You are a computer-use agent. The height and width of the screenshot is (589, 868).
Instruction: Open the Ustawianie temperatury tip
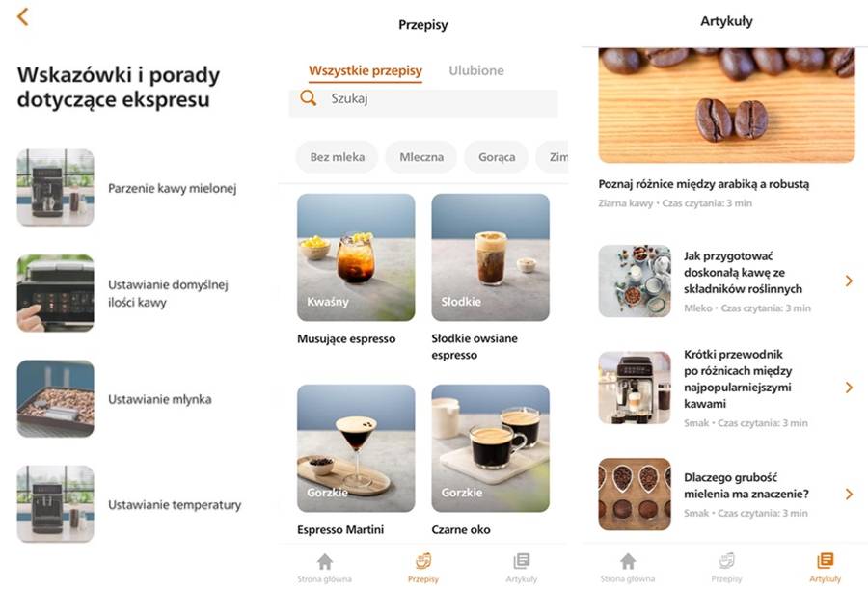tap(129, 504)
